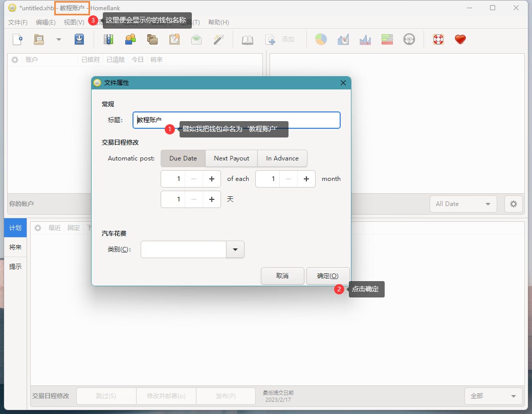Viewport: 532px width, 414px height.
Task: Select the In Advance posting option
Action: tap(282, 158)
